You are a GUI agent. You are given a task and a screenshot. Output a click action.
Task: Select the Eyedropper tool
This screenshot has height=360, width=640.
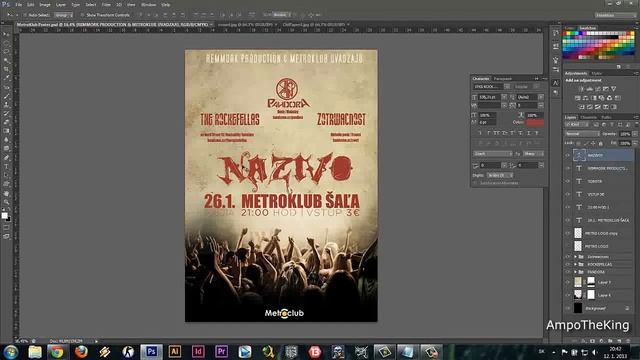(x=6, y=78)
